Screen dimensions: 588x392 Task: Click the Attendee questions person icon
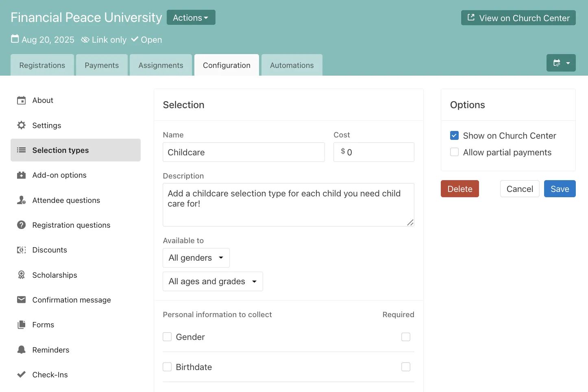(x=21, y=200)
